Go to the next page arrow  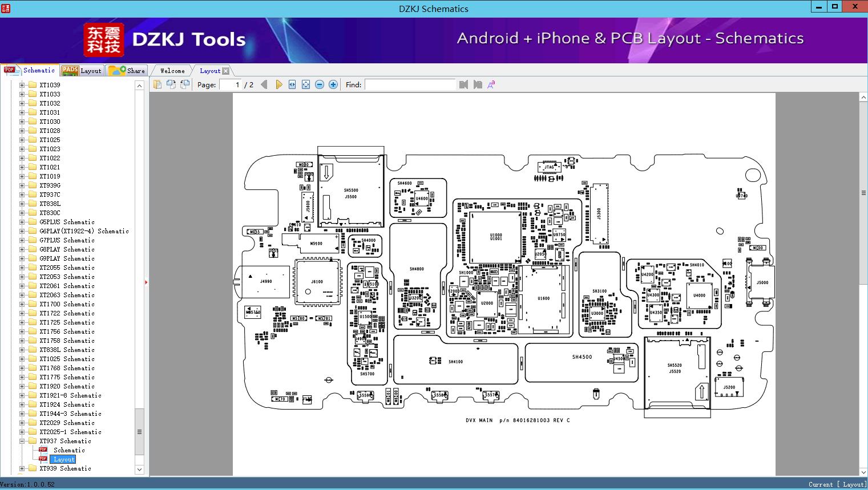(x=279, y=84)
